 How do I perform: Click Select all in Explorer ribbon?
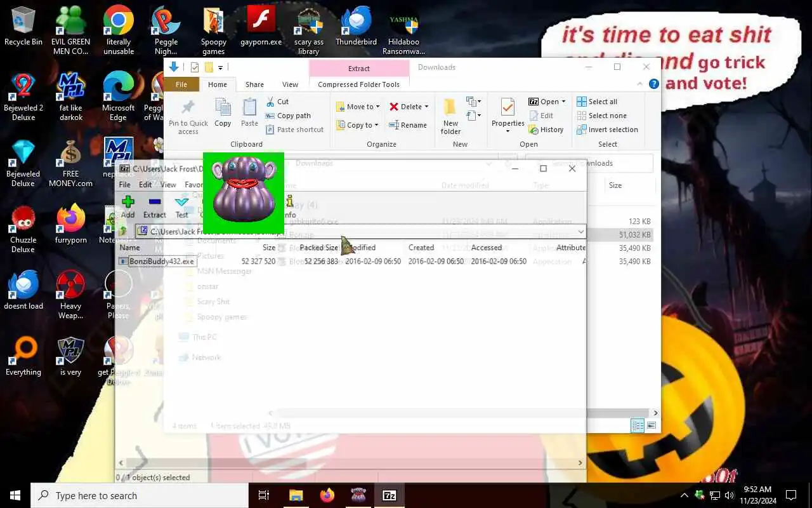(596, 102)
